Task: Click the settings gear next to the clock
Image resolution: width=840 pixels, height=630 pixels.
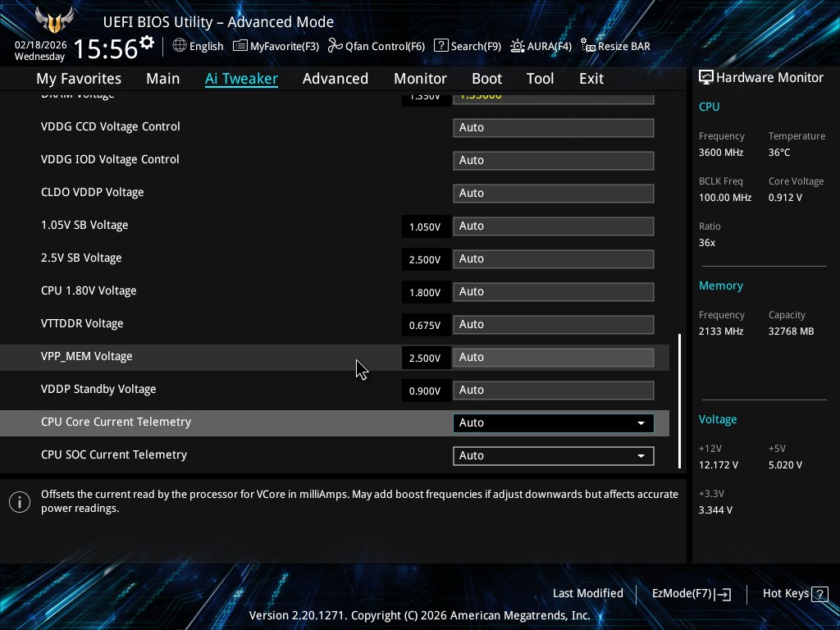Action: [147, 43]
